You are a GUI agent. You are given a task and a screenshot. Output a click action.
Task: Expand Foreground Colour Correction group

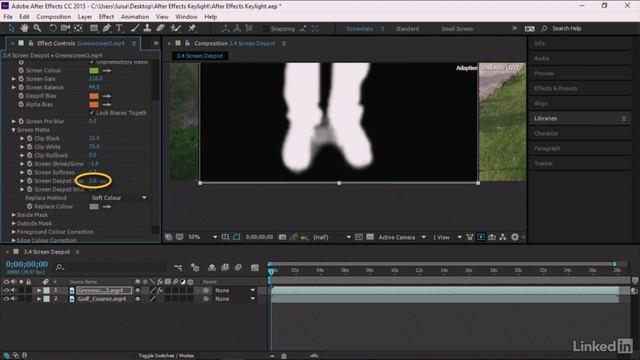coord(13,232)
